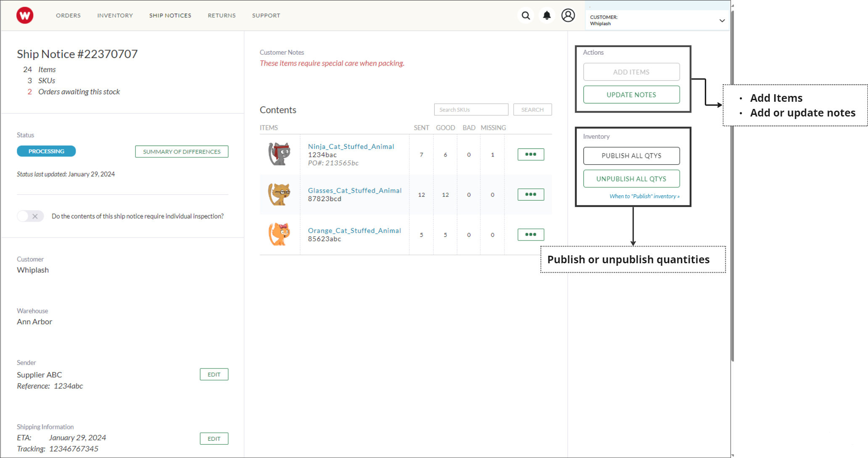Open the user account profile icon
Viewport: 868px width, 458px height.
click(568, 16)
